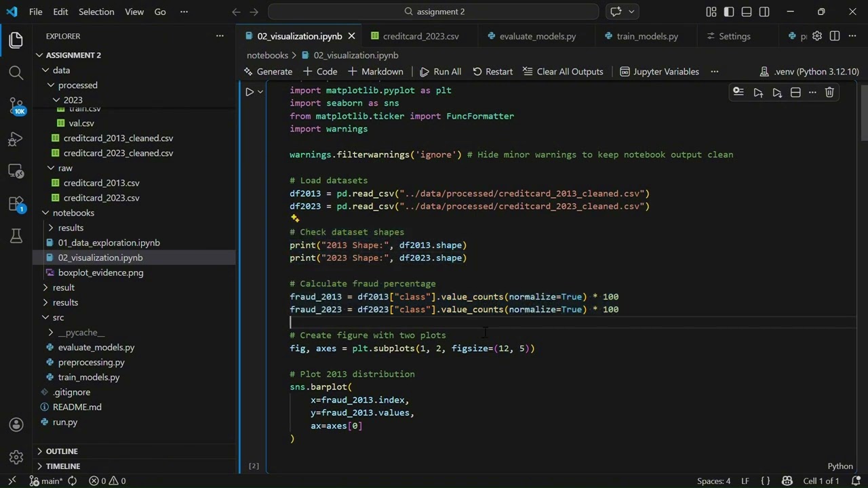Click Generate in notebook toolbar
The width and height of the screenshot is (868, 488).
click(268, 71)
